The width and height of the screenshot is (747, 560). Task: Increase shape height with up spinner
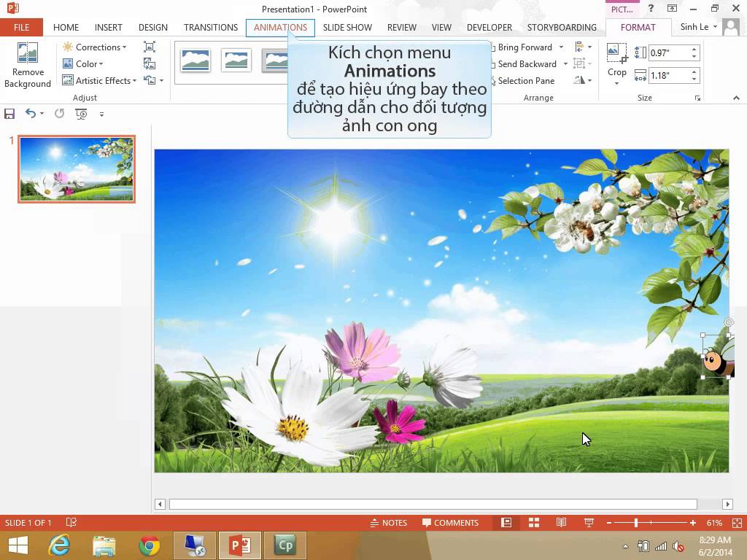pyautogui.click(x=694, y=50)
